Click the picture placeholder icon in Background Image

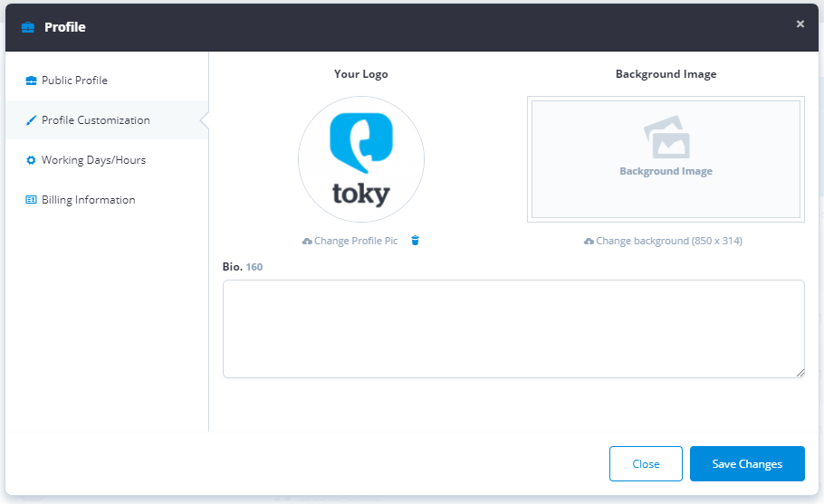pos(666,138)
